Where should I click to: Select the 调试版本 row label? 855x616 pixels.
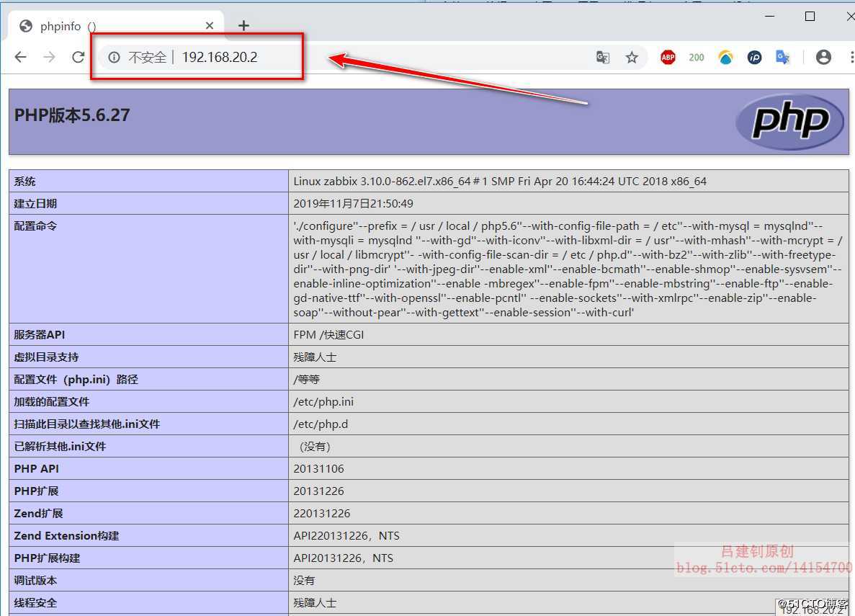tap(35, 581)
